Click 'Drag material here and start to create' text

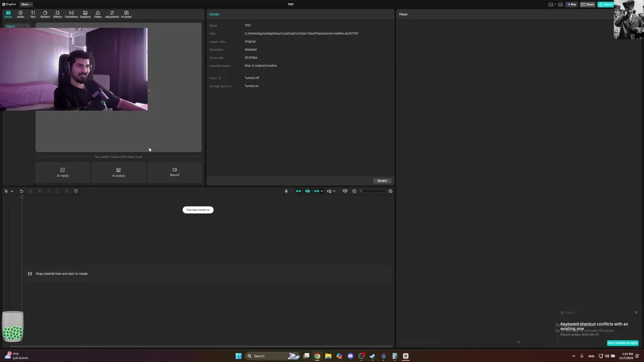tap(61, 274)
